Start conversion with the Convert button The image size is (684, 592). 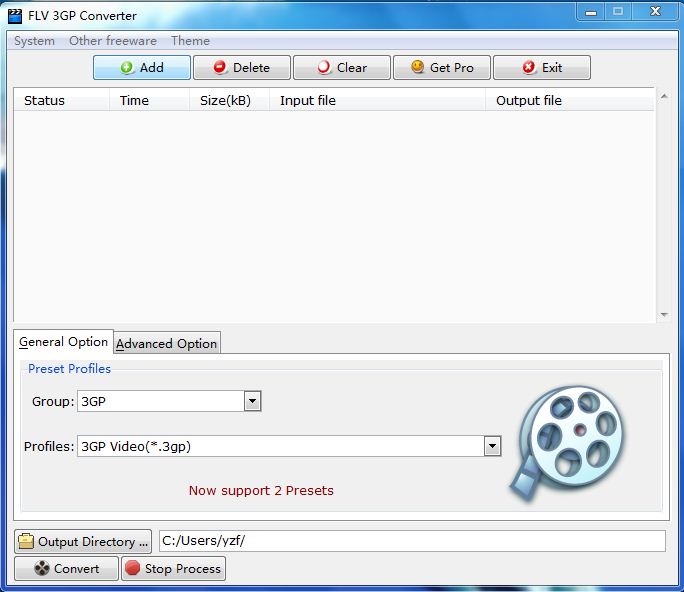pos(66,569)
